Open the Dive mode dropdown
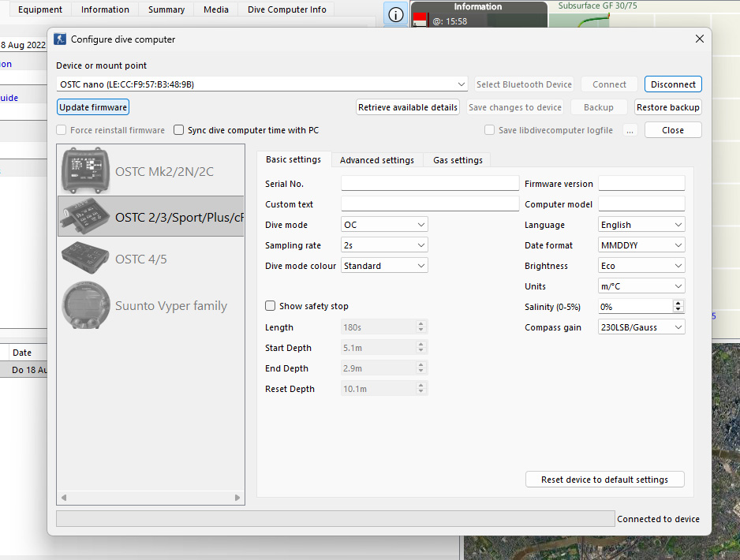 pos(384,225)
